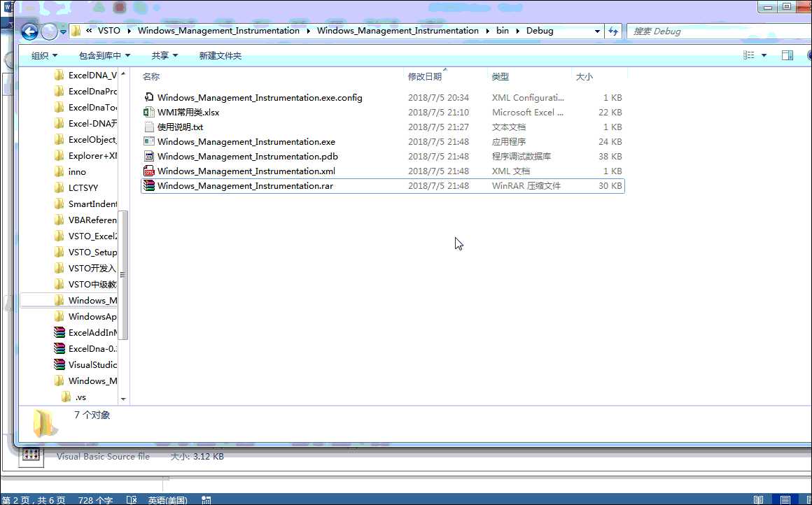Select the Windows_Management_Instrumentation.rar icon
This screenshot has width=812, height=505.
pyautogui.click(x=149, y=185)
